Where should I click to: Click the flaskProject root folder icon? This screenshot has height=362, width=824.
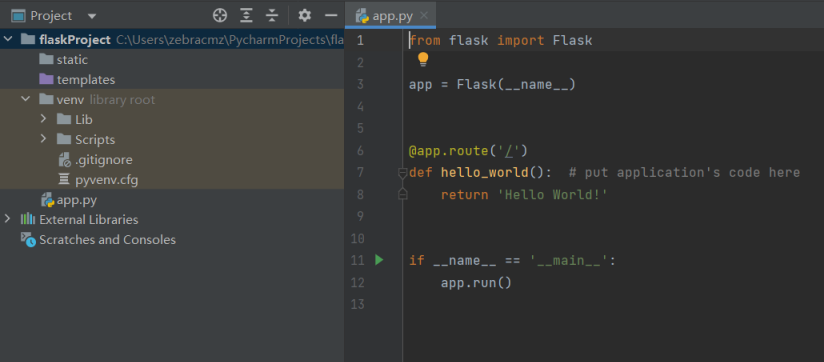pos(28,39)
